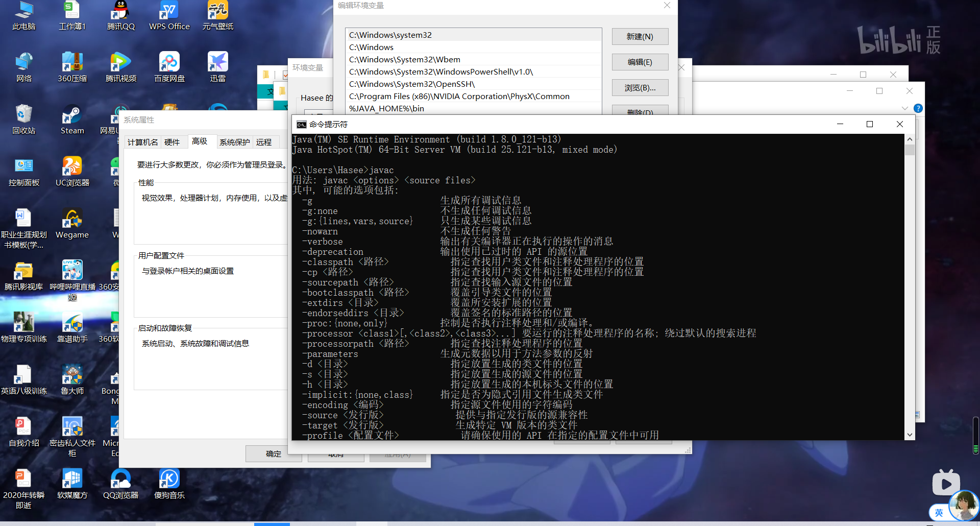Close the 编辑环境变量 dialog

click(x=667, y=5)
